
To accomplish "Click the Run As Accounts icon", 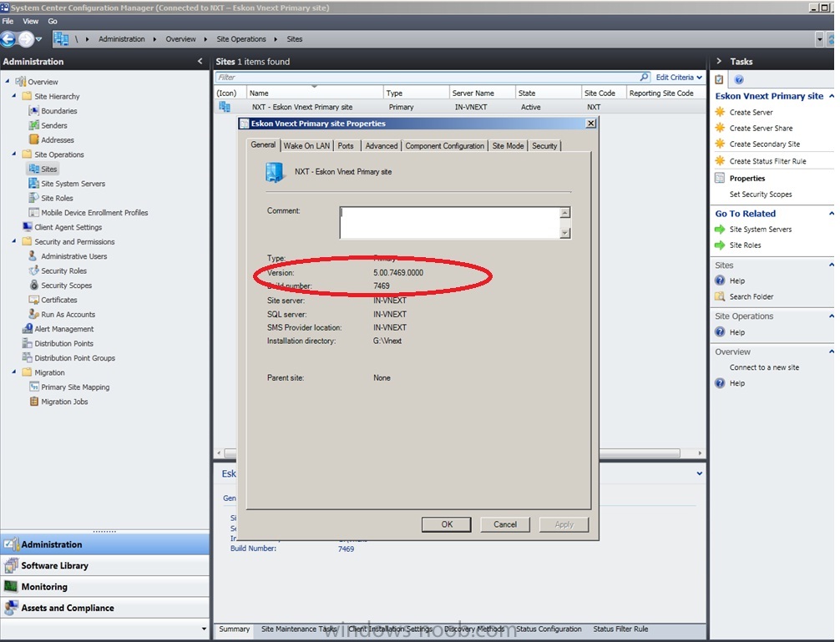I will [33, 314].
